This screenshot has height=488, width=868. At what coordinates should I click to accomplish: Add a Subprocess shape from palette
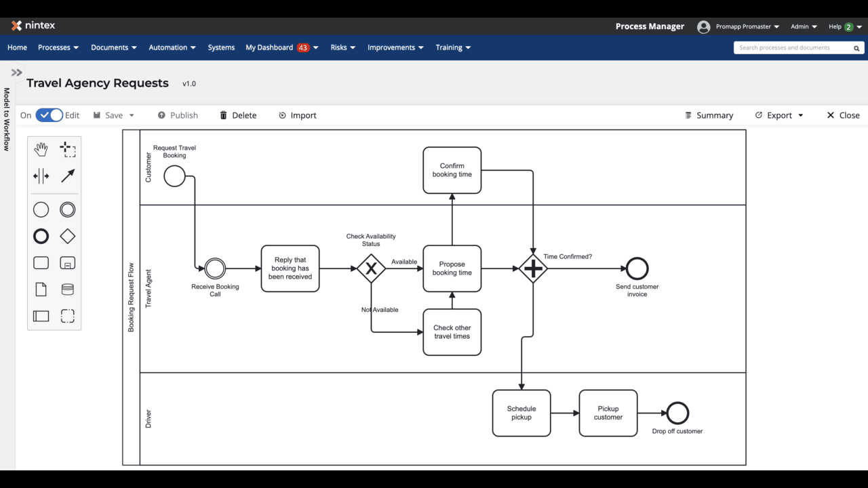(68, 263)
